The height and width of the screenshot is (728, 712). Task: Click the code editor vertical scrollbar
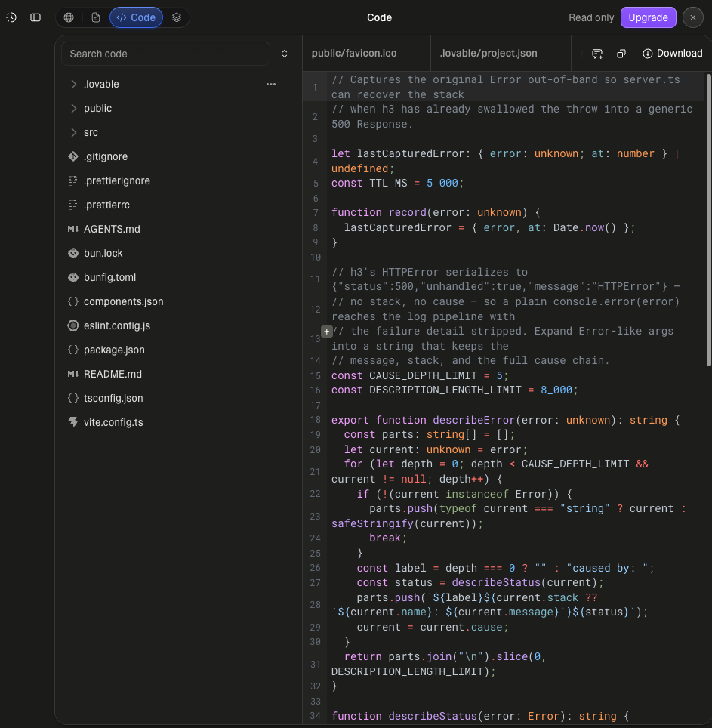708,220
